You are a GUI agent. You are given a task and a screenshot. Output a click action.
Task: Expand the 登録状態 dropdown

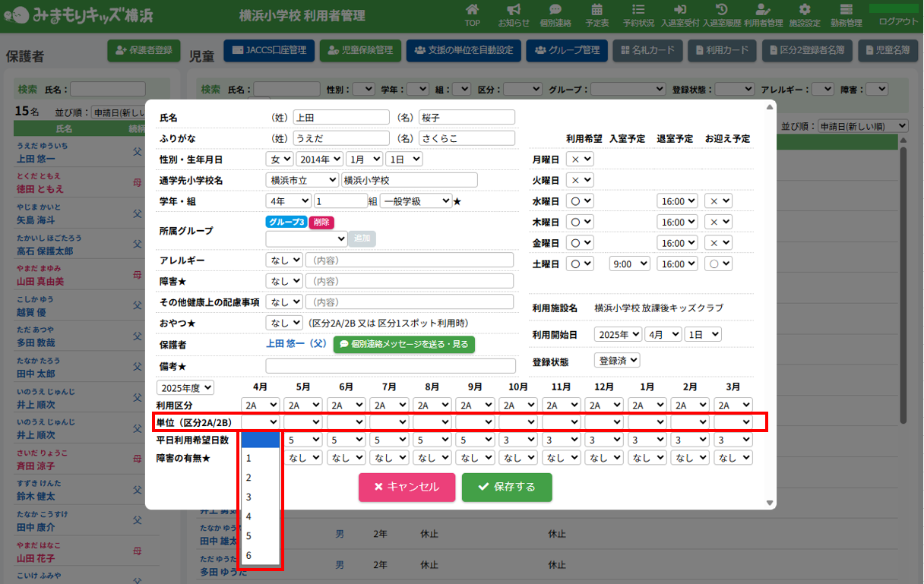pyautogui.click(x=617, y=361)
